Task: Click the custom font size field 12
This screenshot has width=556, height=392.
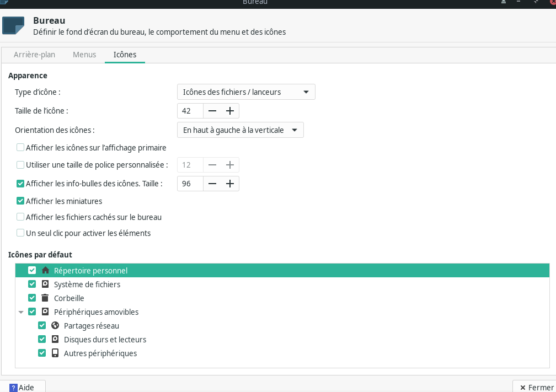Action: pos(190,165)
